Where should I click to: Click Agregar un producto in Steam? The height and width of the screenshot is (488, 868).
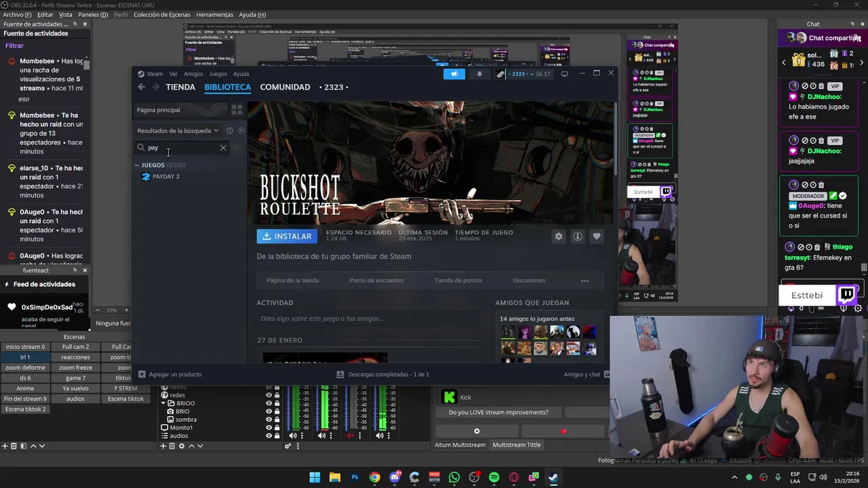point(170,374)
